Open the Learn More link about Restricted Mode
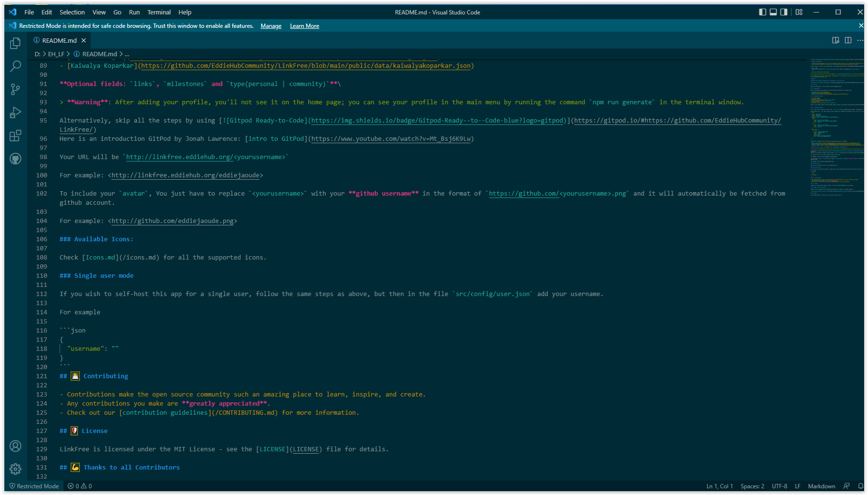This screenshot has height=495, width=868. [304, 25]
